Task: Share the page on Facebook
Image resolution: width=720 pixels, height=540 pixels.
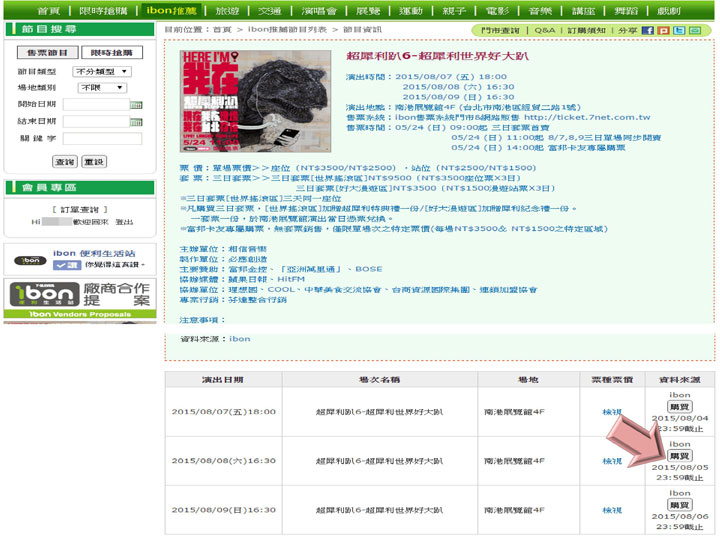Action: pos(648,31)
